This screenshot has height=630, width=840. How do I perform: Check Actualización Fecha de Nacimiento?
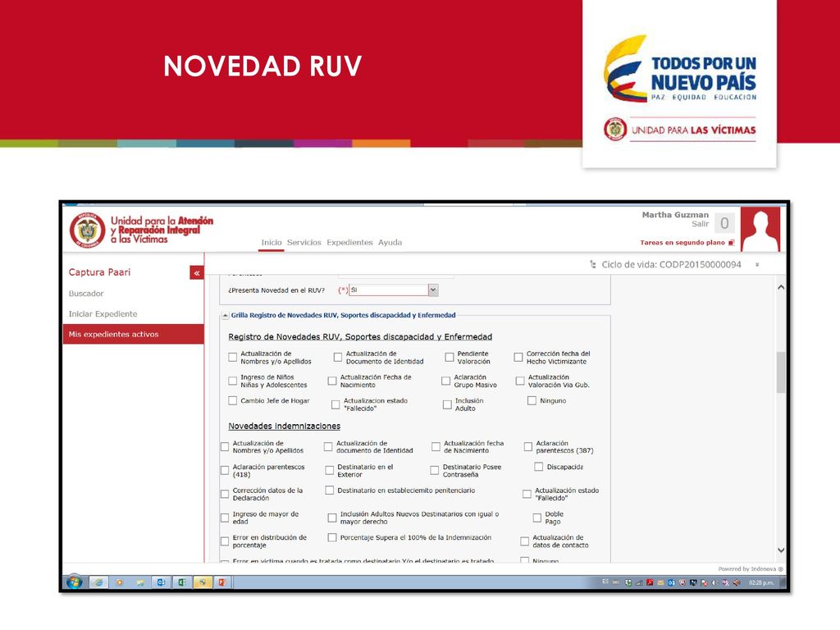coord(332,381)
